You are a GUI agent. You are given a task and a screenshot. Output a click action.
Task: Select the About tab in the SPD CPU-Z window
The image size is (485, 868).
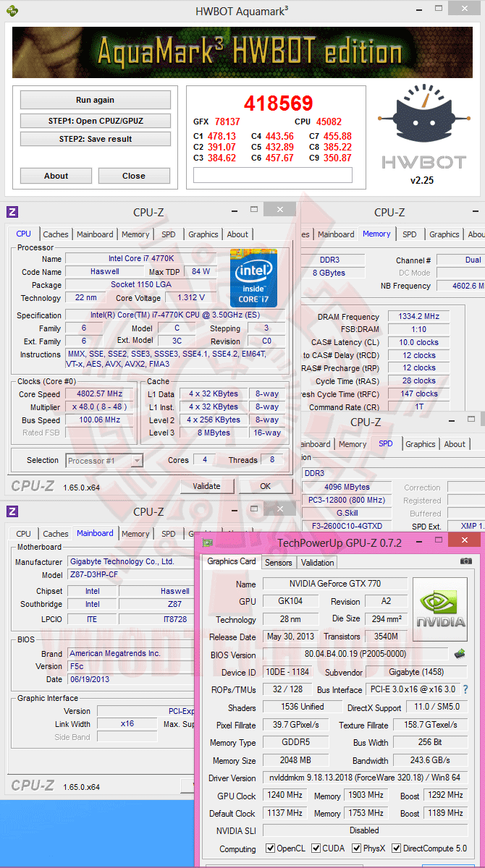click(455, 444)
